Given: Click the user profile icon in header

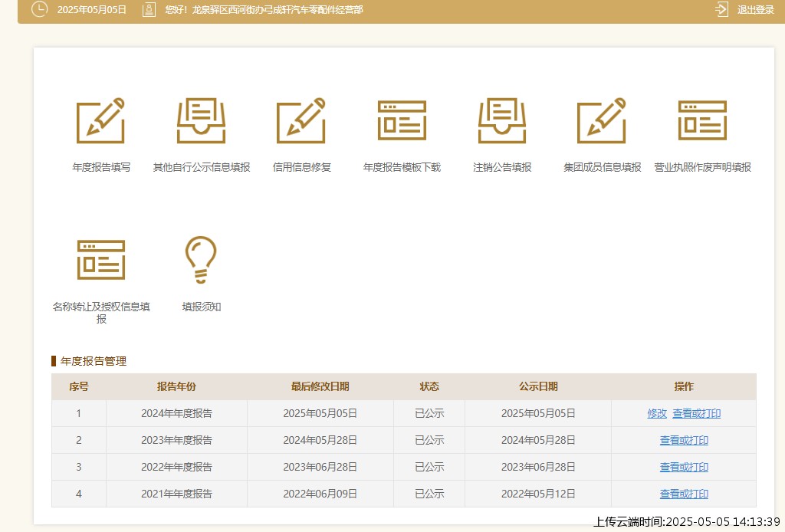Looking at the screenshot, I should tap(149, 9).
